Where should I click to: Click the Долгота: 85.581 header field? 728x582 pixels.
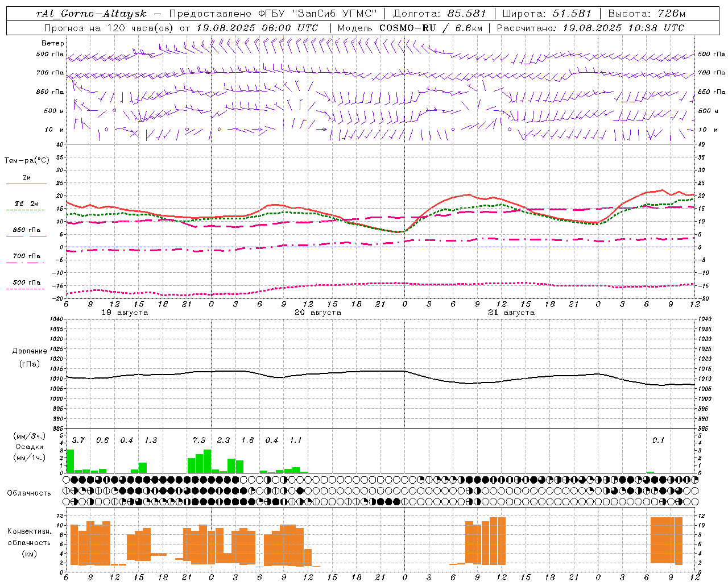tap(440, 14)
